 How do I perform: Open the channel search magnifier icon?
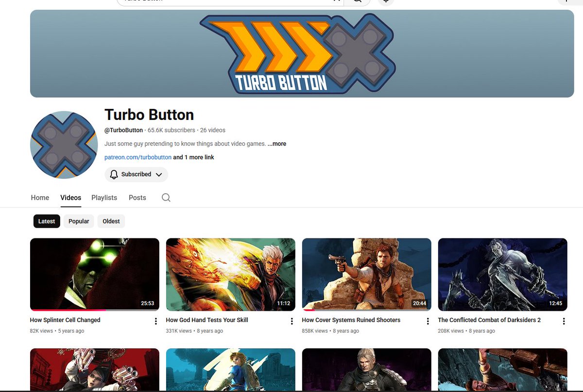pos(166,198)
